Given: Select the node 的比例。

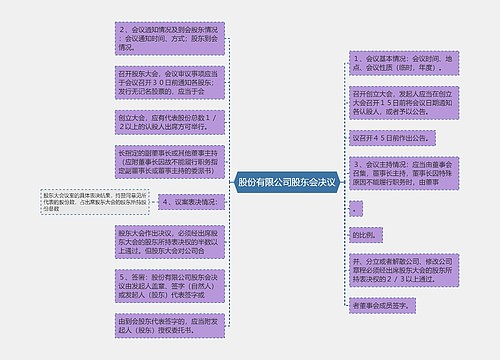Looking at the screenshot, I should click(366, 235).
